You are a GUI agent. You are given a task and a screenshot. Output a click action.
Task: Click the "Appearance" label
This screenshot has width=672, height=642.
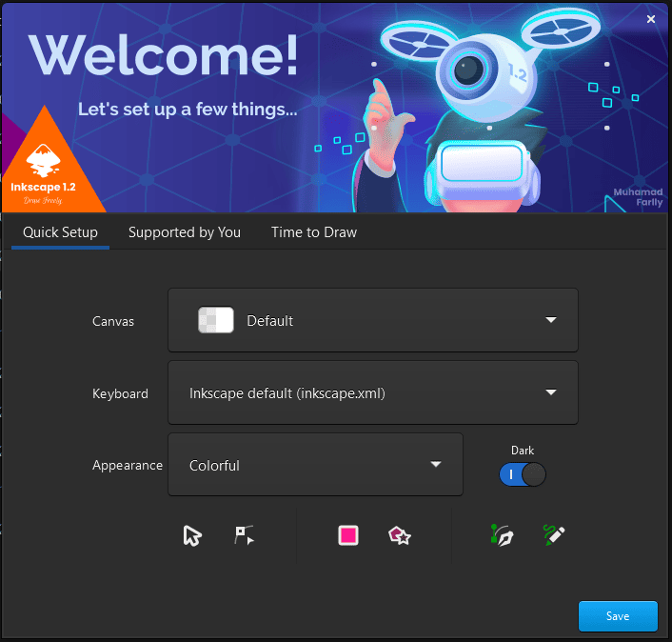[x=128, y=466]
